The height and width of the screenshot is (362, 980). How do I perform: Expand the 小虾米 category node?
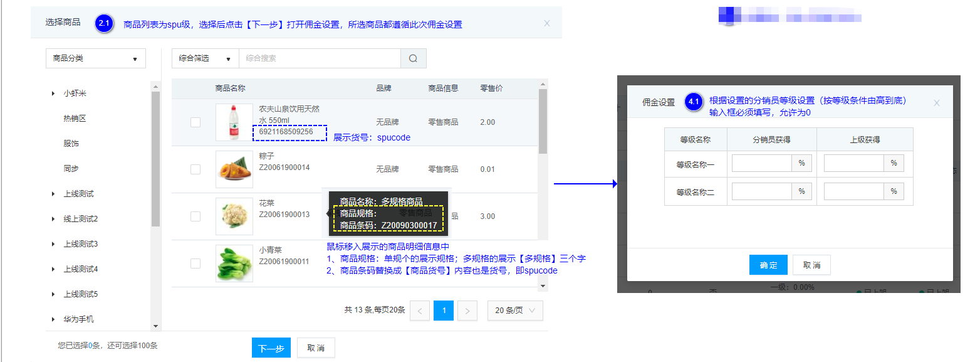pos(53,93)
